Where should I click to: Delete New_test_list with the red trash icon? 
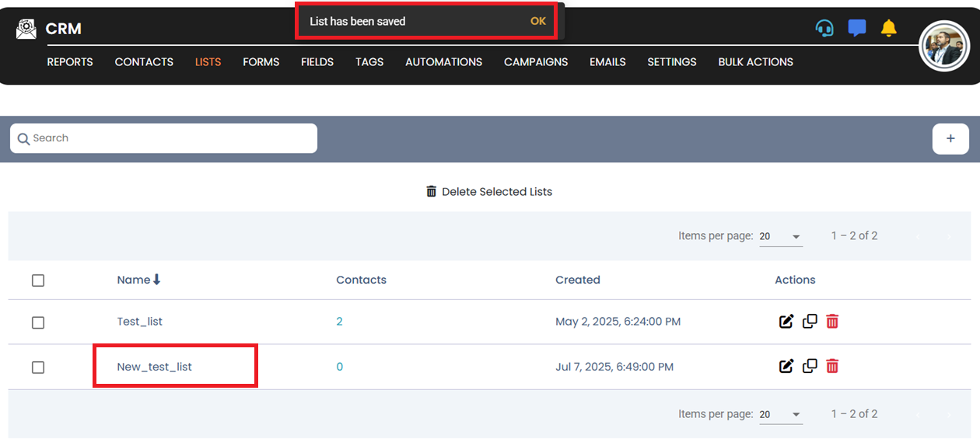(x=832, y=366)
